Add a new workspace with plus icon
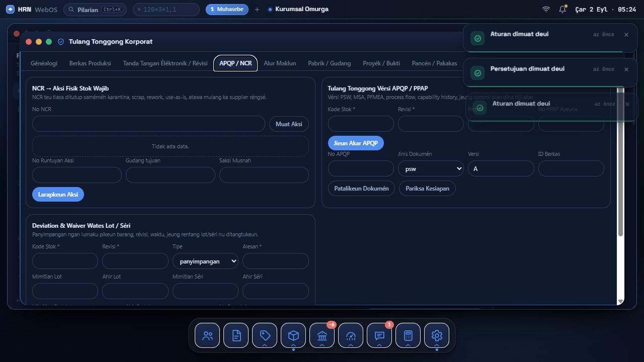Image resolution: width=644 pixels, height=362 pixels. [x=257, y=10]
